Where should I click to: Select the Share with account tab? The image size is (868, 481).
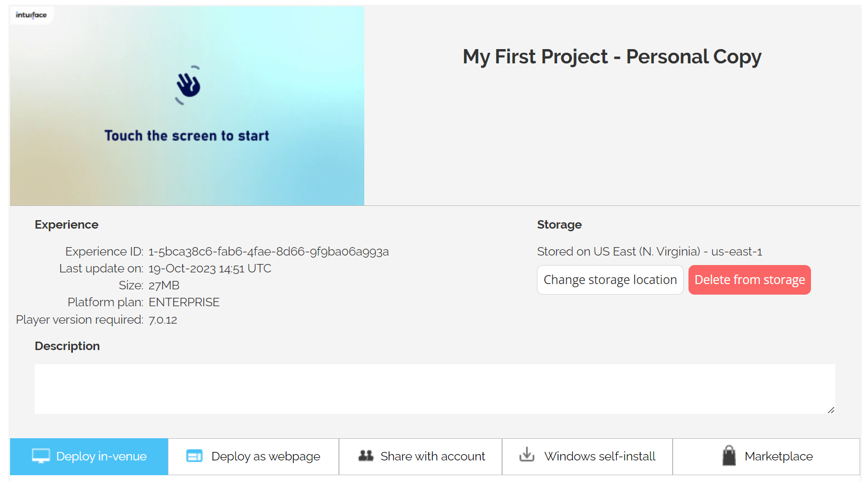421,457
